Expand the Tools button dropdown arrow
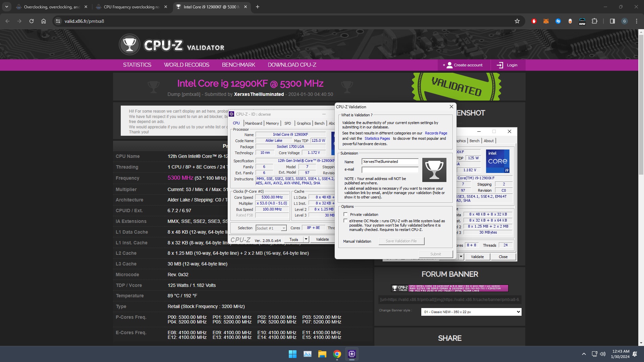This screenshot has width=644, height=362. (x=306, y=239)
